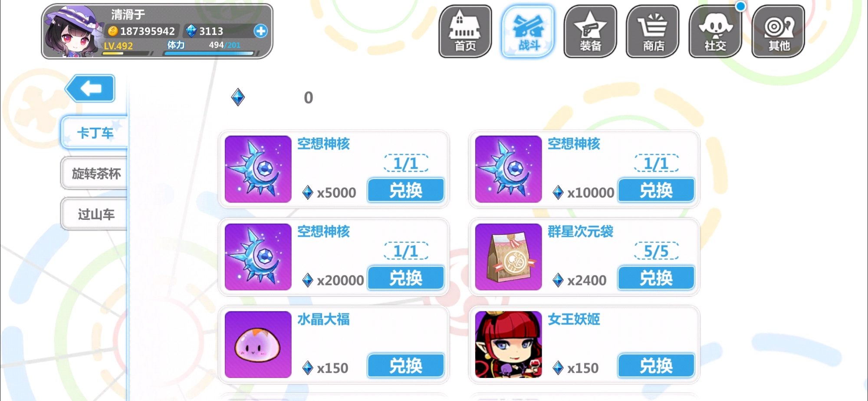868x401 pixels.
Task: Open the 装备 equipment icon
Action: [x=590, y=31]
